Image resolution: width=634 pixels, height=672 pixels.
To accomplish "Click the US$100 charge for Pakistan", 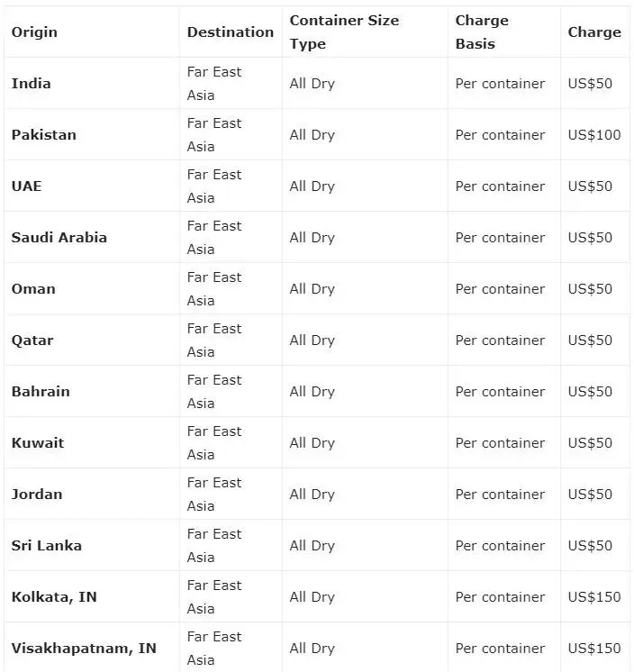I will 593,134.
